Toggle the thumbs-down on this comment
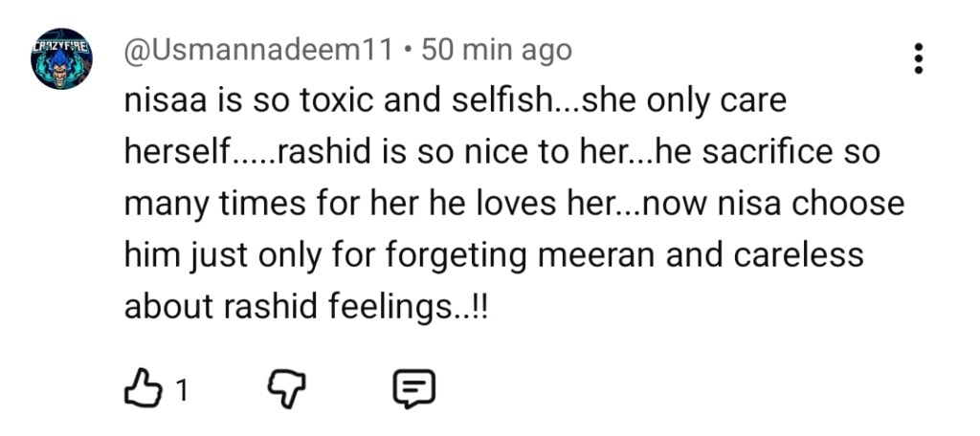The height and width of the screenshot is (436, 980). click(x=282, y=387)
